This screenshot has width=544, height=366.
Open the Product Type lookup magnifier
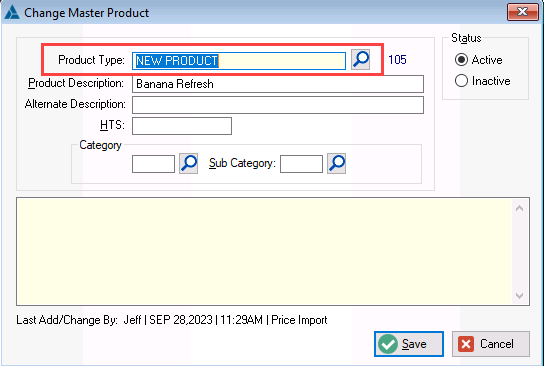360,60
